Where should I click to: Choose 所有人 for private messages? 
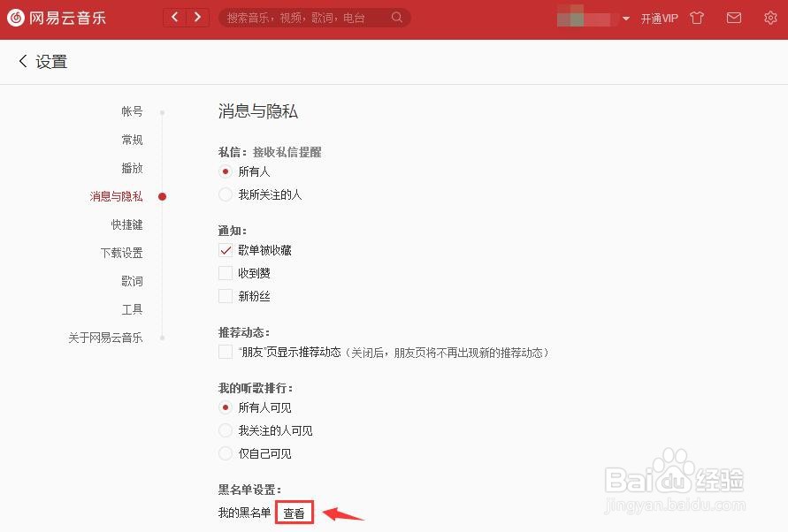coord(226,171)
